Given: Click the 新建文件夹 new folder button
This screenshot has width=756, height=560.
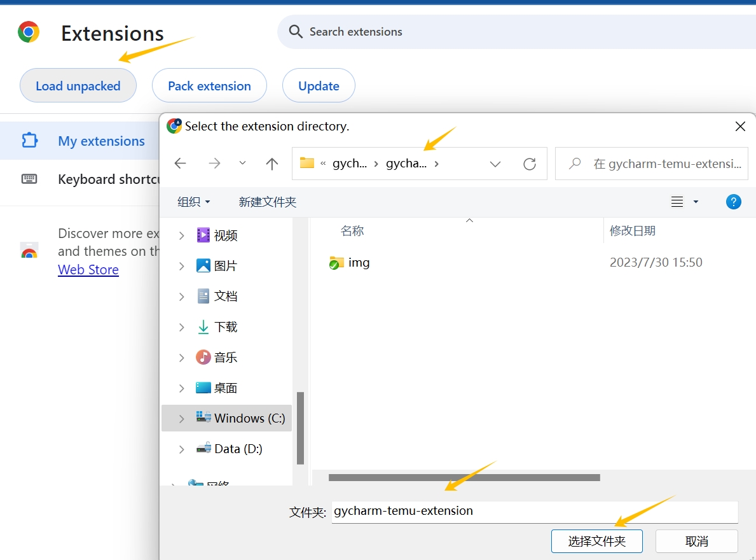Looking at the screenshot, I should tap(267, 202).
